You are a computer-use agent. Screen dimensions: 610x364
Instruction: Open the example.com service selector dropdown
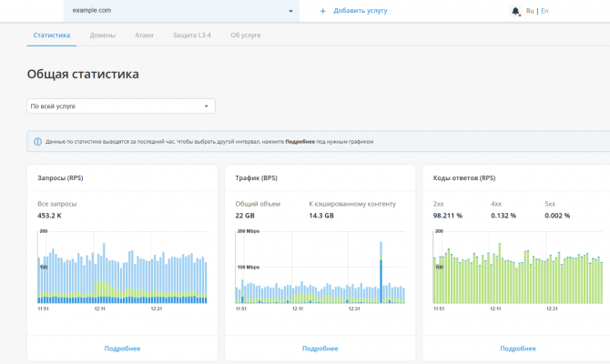click(178, 11)
